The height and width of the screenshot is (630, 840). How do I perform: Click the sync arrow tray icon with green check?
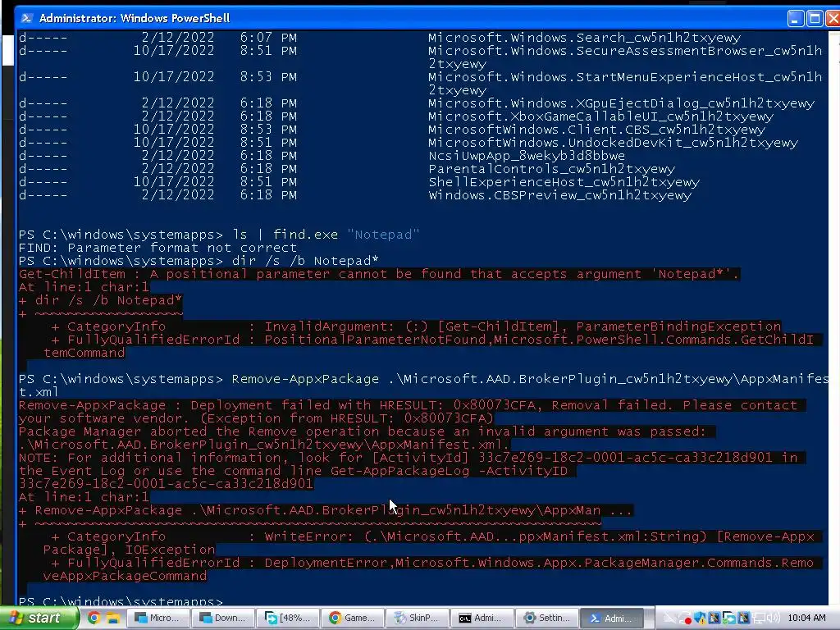728,619
